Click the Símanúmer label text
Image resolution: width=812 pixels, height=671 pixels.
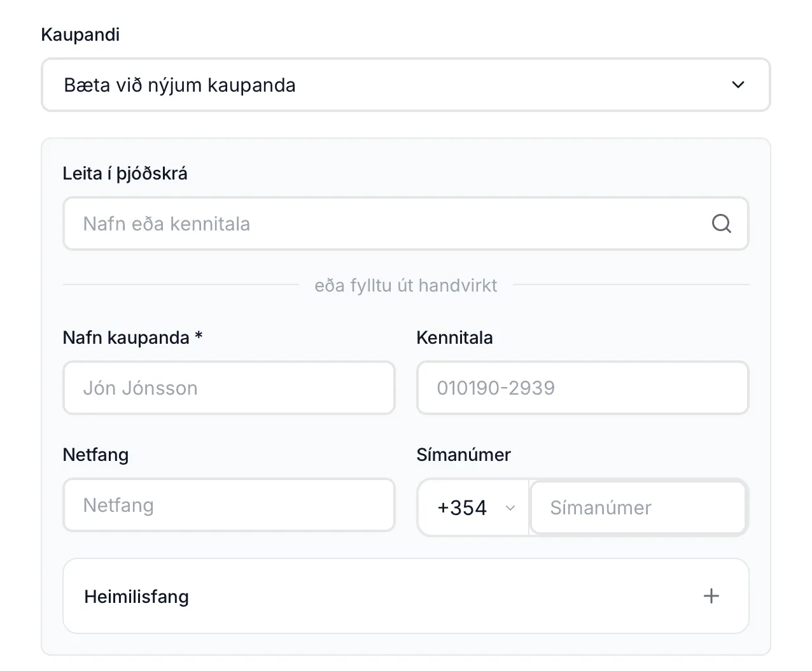pos(463,455)
